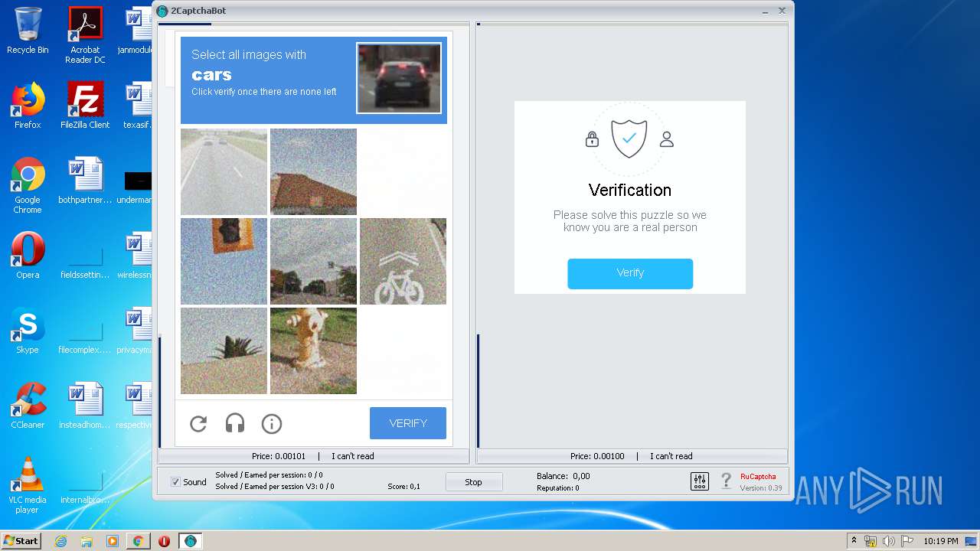Click the "Price: 0.00100" label
Viewport: 980px width, 551px height.
coord(597,456)
